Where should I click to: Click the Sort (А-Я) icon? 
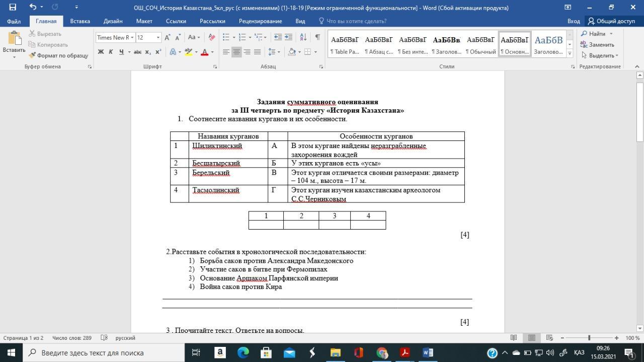click(303, 37)
